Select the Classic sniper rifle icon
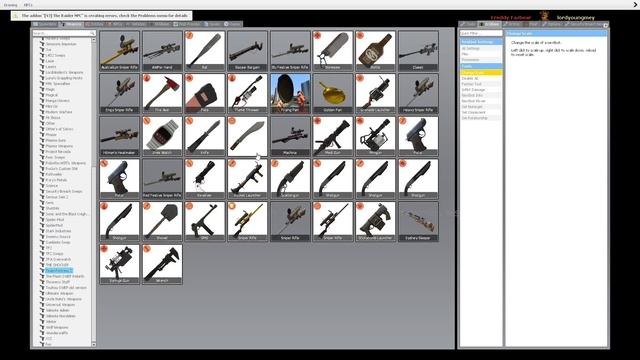 (x=418, y=51)
